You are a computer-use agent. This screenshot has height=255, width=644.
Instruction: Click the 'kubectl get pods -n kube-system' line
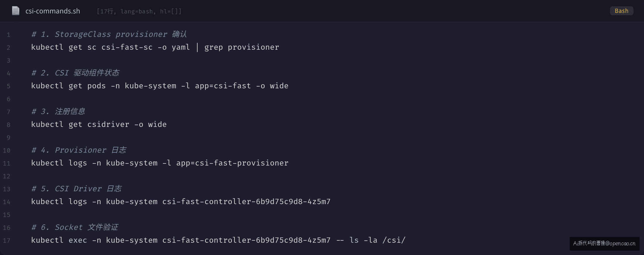[x=160, y=86]
